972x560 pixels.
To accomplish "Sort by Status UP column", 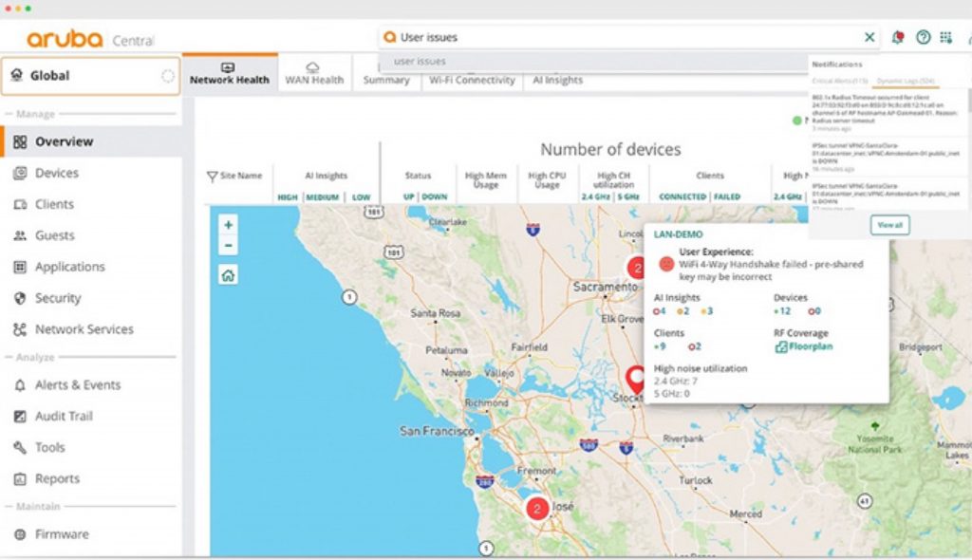I will coord(408,196).
